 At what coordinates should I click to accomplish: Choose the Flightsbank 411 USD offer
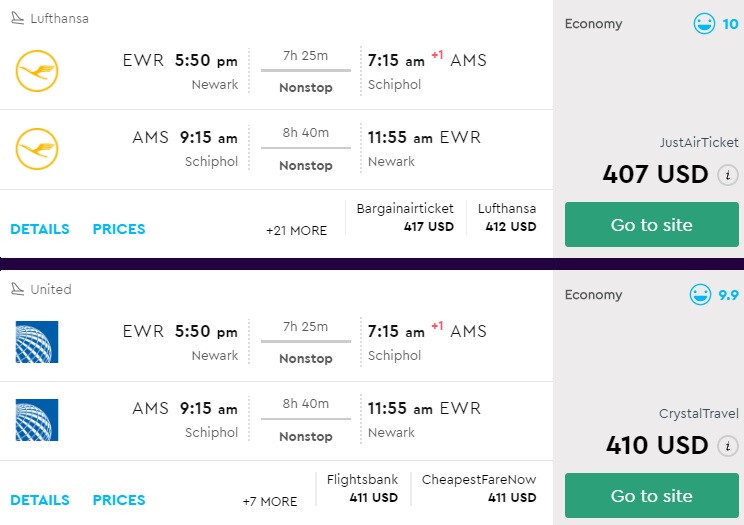362,488
